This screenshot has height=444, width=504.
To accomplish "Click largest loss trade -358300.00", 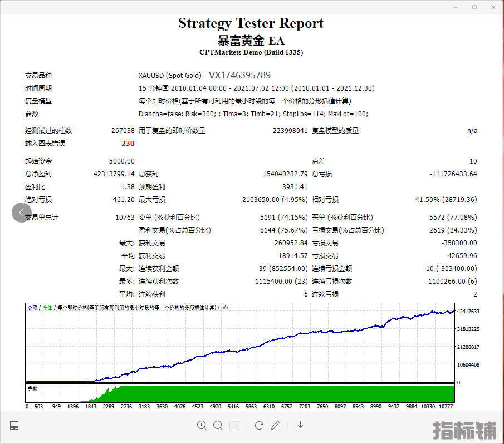I will pyautogui.click(x=459, y=243).
